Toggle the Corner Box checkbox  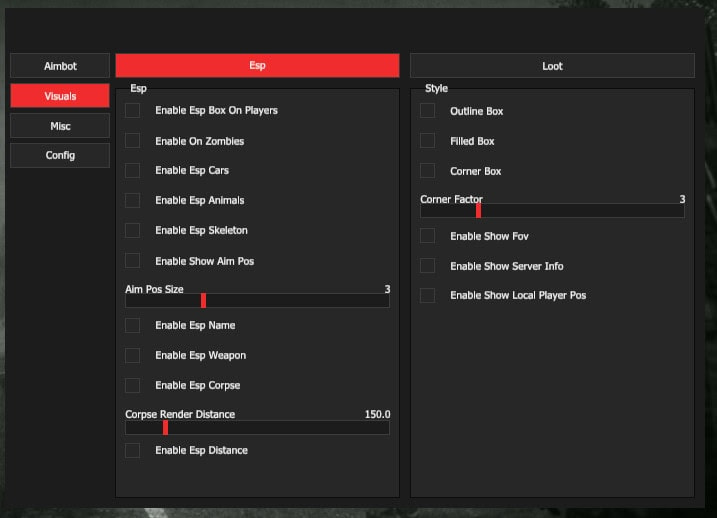click(x=428, y=171)
